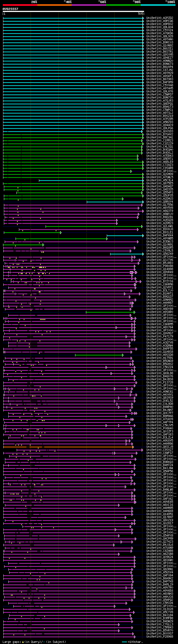Image resolution: width=178 pixels, height=644 pixels.
Task: Select hit label UniRef100_Q17556
Action: [x=160, y=205]
